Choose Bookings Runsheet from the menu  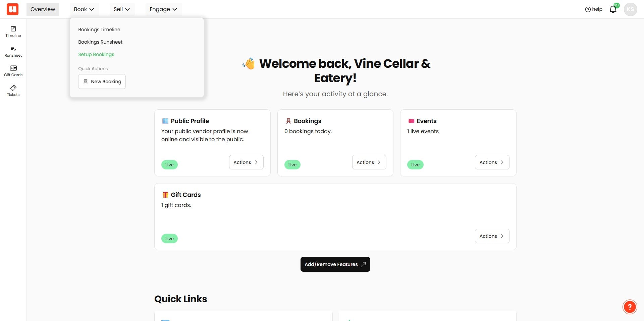(x=100, y=42)
